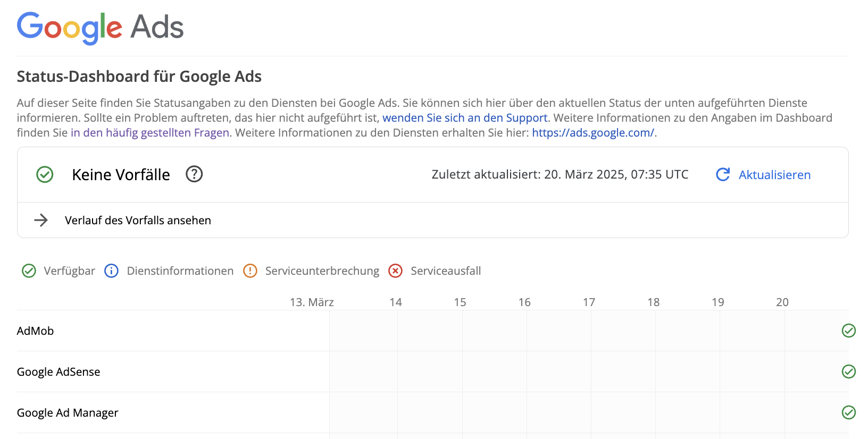
Task: Select the Google AdSense row label
Action: point(59,372)
